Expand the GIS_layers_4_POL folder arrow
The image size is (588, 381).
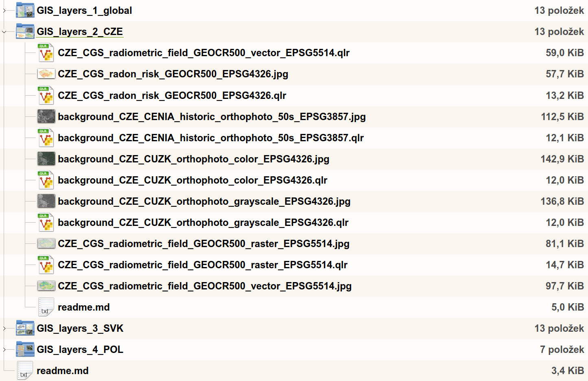[x=4, y=350]
